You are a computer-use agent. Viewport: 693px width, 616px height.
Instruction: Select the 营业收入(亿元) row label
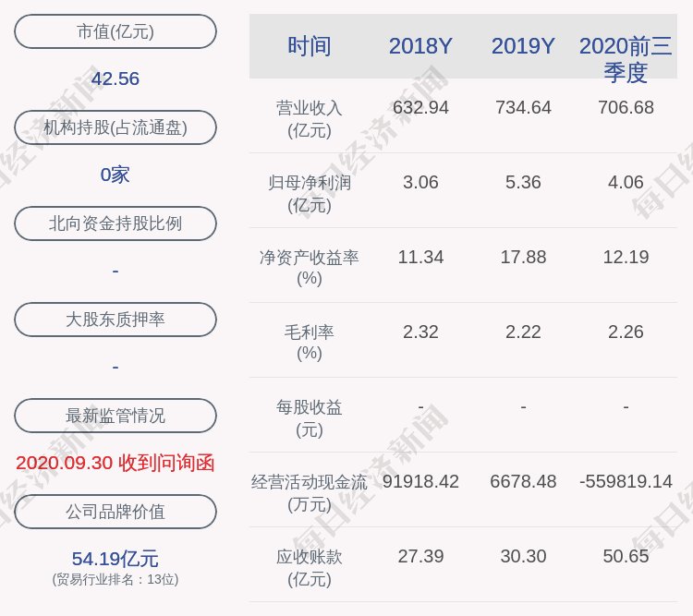(310, 119)
